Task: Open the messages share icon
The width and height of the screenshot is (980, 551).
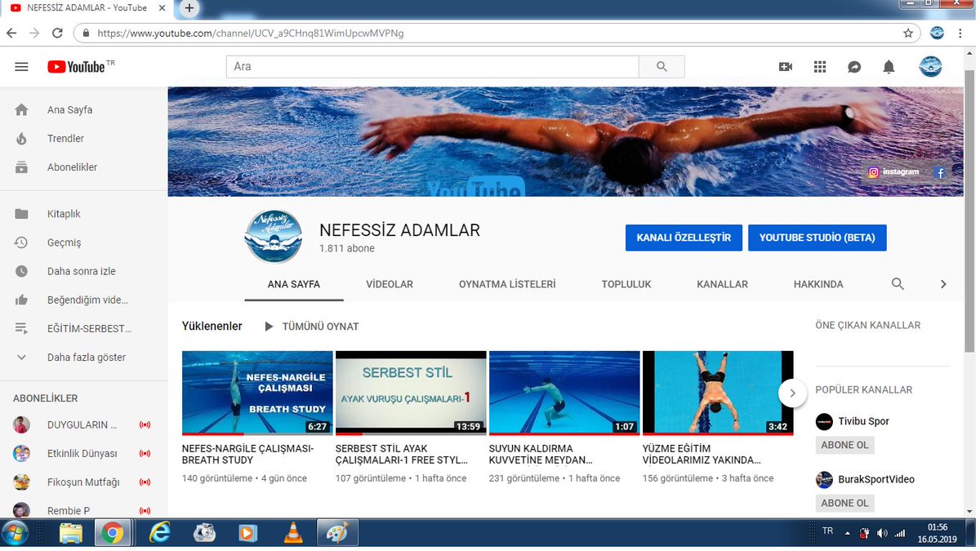Action: pyautogui.click(x=854, y=67)
